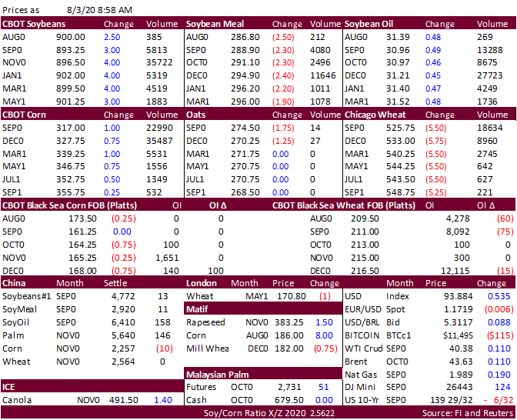Select corn DEC0 price 327.75

pyautogui.click(x=70, y=141)
